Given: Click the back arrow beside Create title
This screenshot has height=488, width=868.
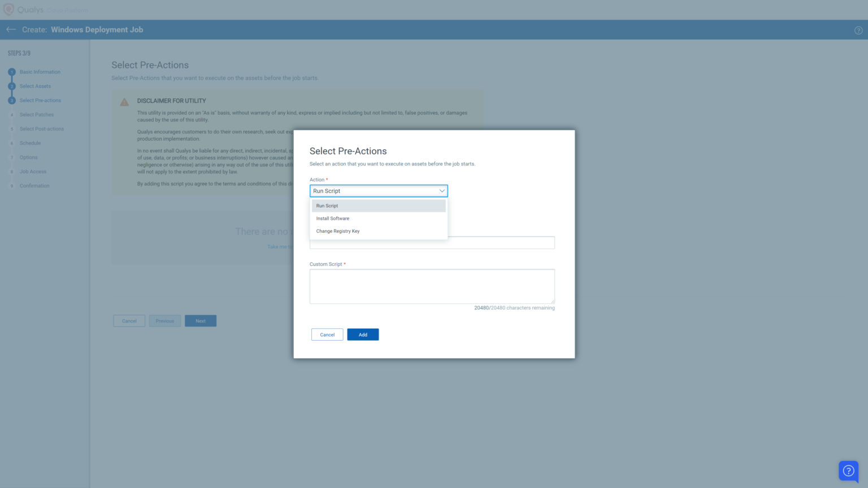Looking at the screenshot, I should click(x=11, y=29).
